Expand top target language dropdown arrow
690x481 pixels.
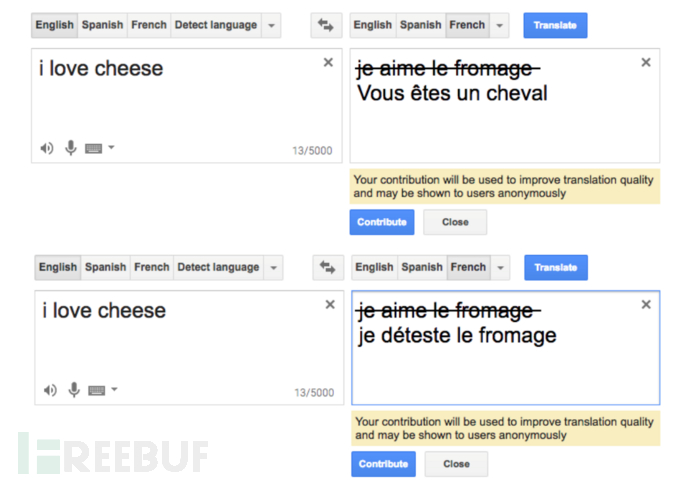(x=499, y=26)
